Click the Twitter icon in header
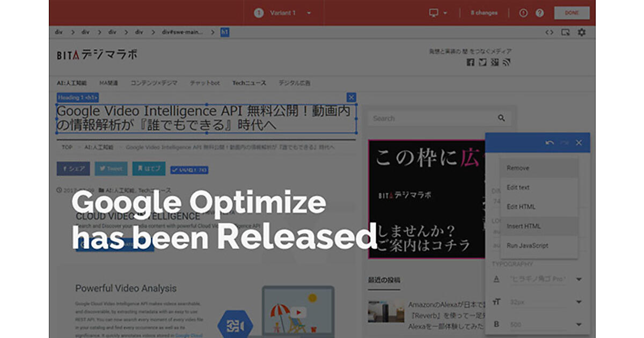Image resolution: width=644 pixels, height=338 pixels. tap(482, 63)
